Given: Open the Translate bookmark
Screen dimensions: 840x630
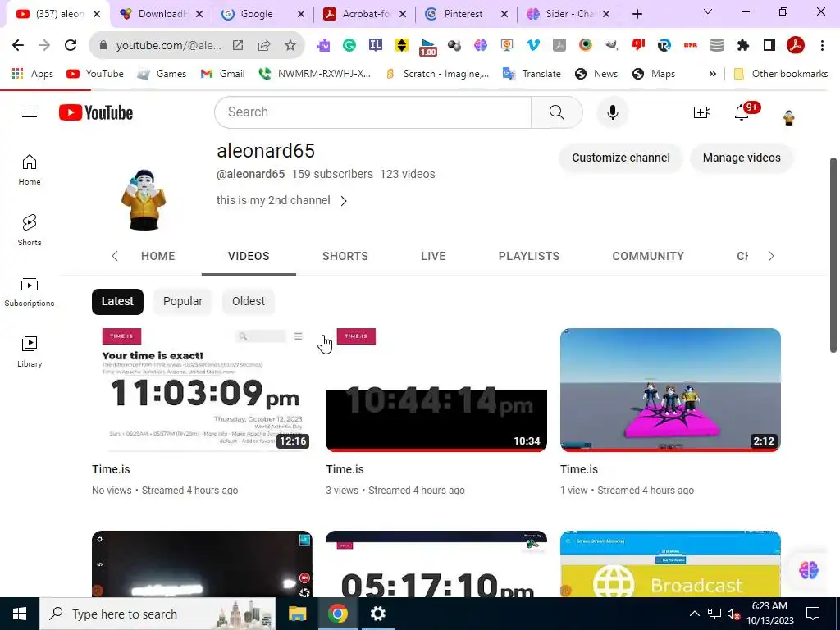Looking at the screenshot, I should 532,73.
